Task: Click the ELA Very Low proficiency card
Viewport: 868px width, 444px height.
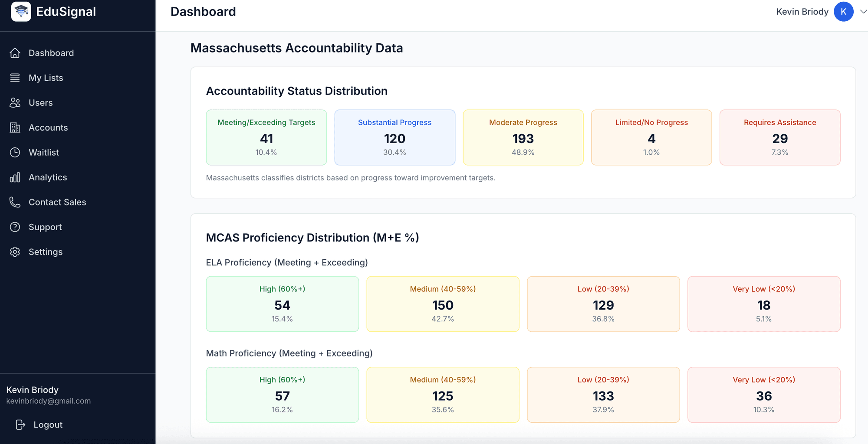Action: [763, 304]
